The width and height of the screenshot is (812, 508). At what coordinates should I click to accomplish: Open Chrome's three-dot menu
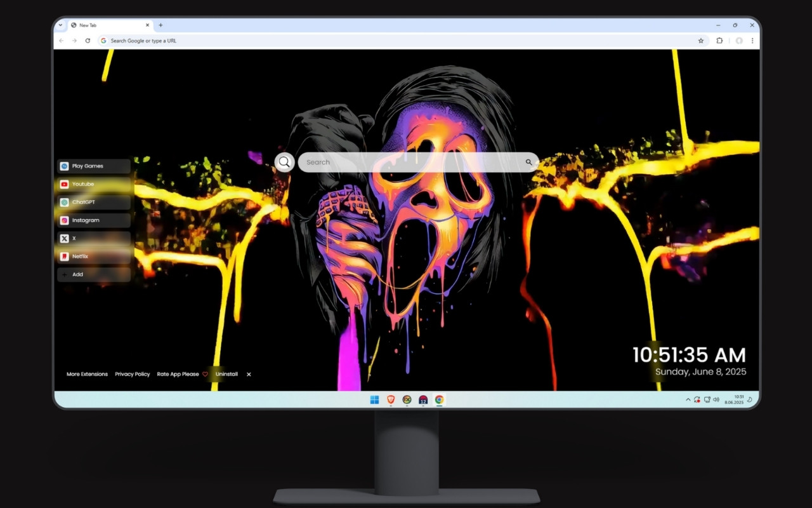752,40
